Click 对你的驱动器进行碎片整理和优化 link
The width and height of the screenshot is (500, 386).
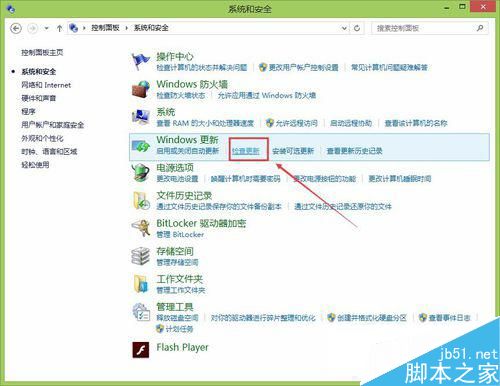[x=263, y=318]
